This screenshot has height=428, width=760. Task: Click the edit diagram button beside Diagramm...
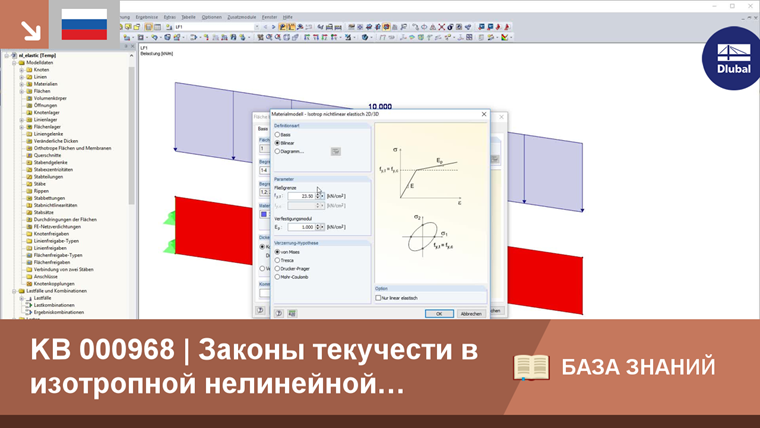click(335, 152)
